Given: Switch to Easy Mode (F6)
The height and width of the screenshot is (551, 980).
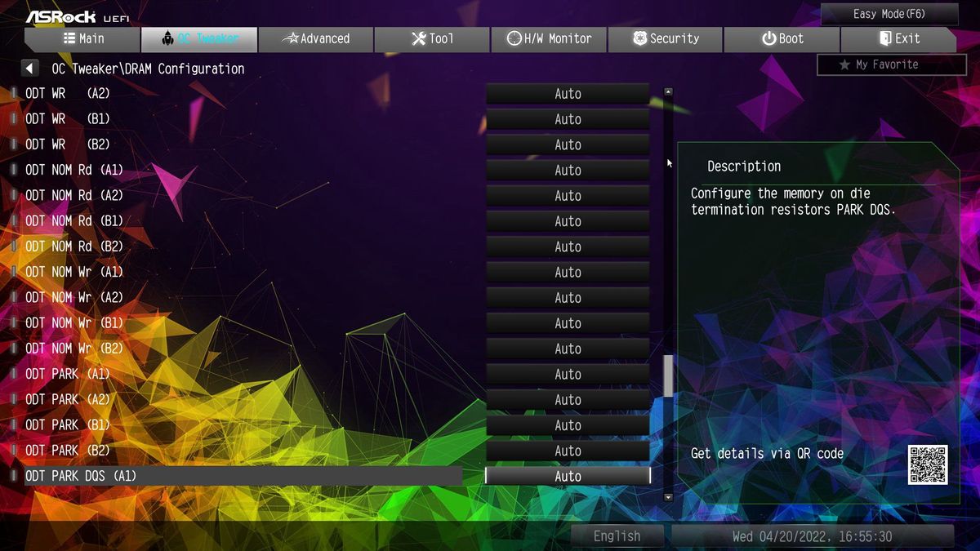Looking at the screenshot, I should click(x=889, y=14).
